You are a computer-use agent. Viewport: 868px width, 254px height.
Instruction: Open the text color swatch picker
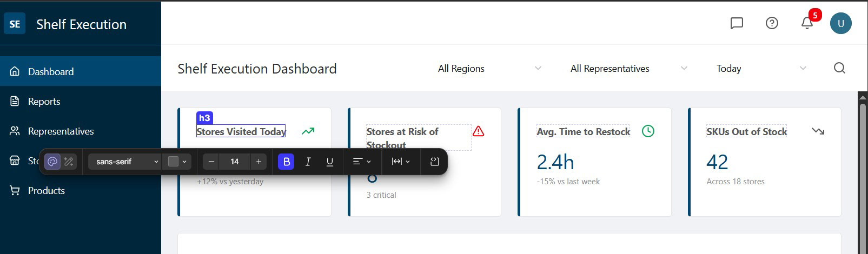177,162
